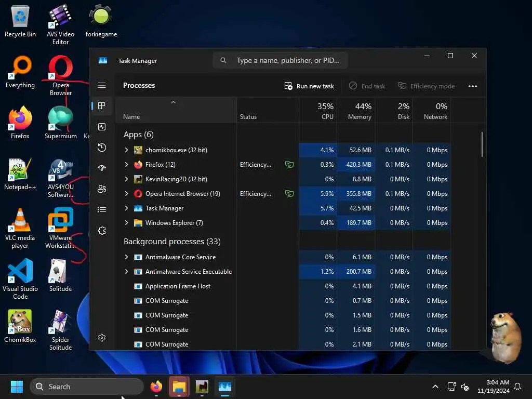
Task: Expand Firefox (12) process group
Action: tap(127, 165)
